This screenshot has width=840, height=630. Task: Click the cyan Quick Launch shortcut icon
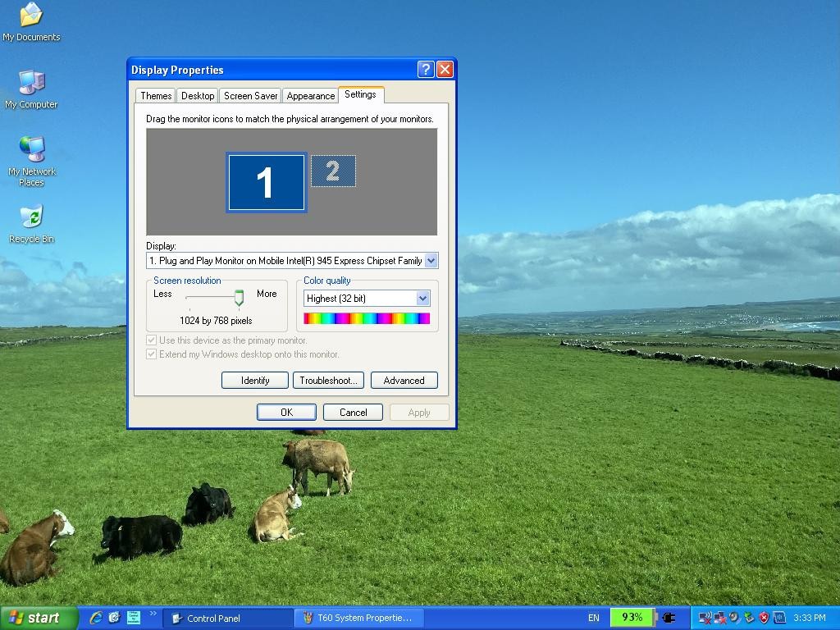pos(133,618)
